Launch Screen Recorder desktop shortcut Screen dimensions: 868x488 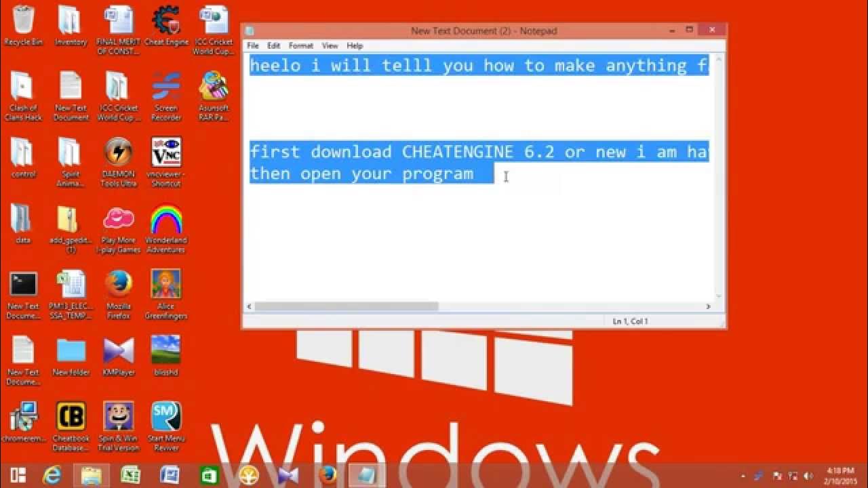click(166, 96)
